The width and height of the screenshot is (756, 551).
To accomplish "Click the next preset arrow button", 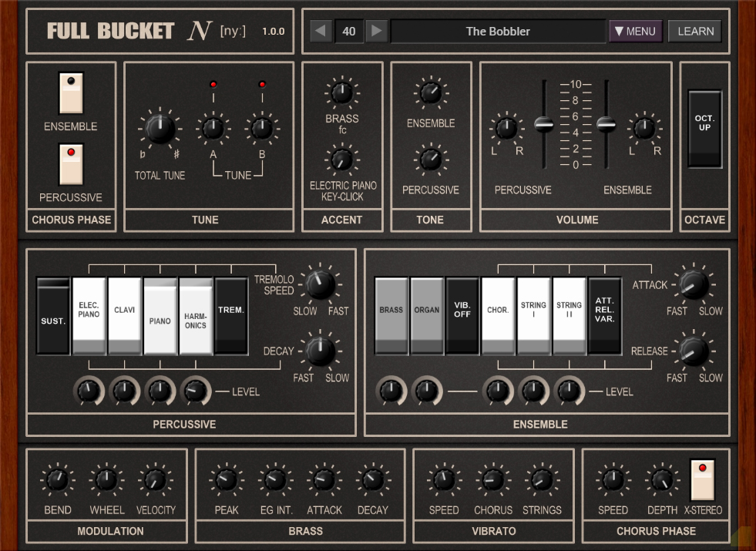I will click(x=377, y=32).
